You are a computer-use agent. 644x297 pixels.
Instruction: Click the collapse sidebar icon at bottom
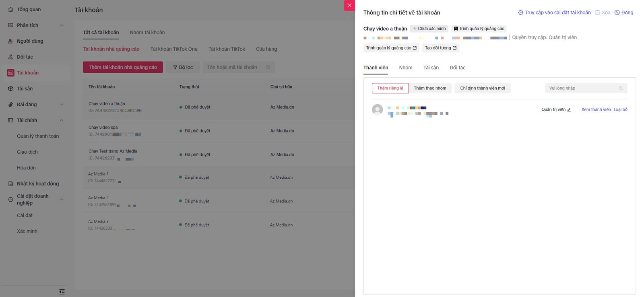(x=62, y=292)
